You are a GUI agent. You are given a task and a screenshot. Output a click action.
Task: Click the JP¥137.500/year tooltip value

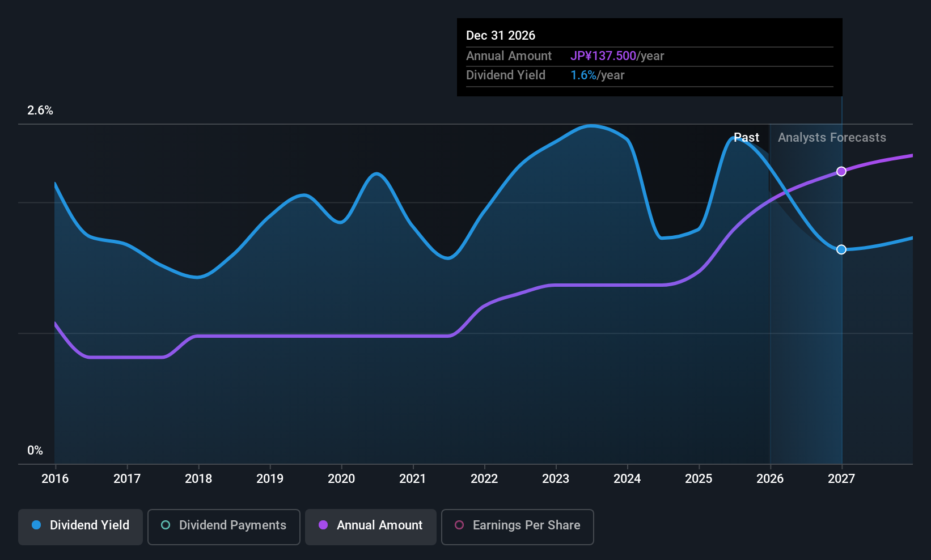pyautogui.click(x=617, y=56)
